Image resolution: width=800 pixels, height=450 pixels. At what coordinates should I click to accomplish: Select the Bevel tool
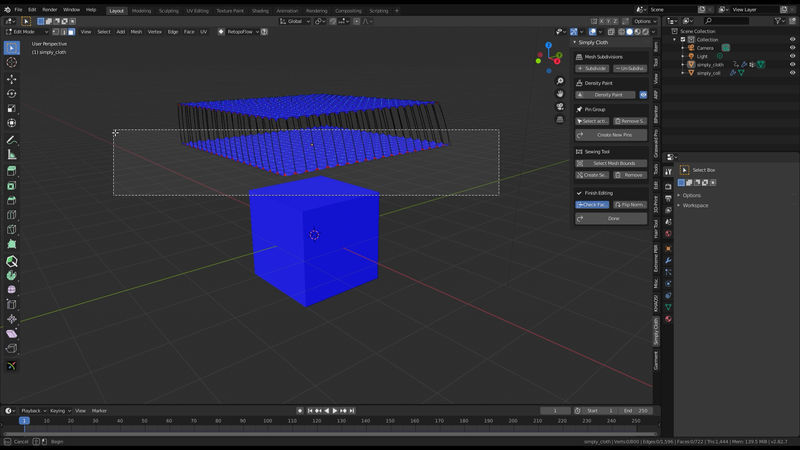(12, 201)
